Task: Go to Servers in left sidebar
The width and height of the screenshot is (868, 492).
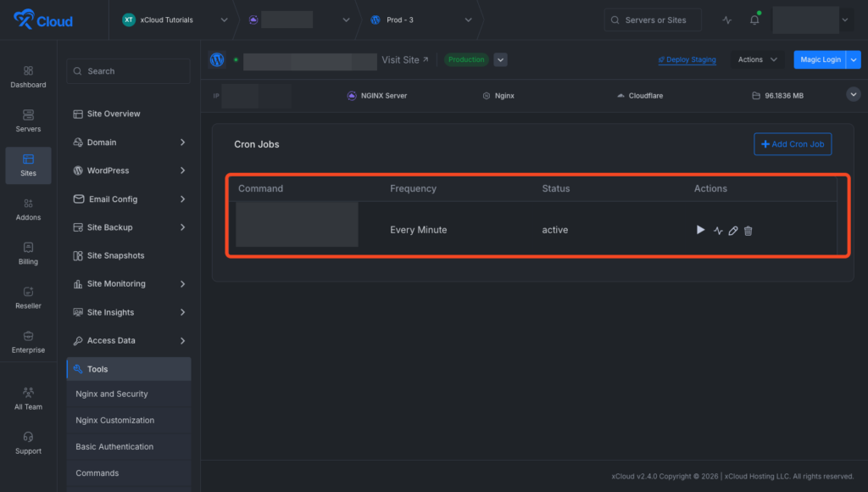Action: tap(28, 120)
